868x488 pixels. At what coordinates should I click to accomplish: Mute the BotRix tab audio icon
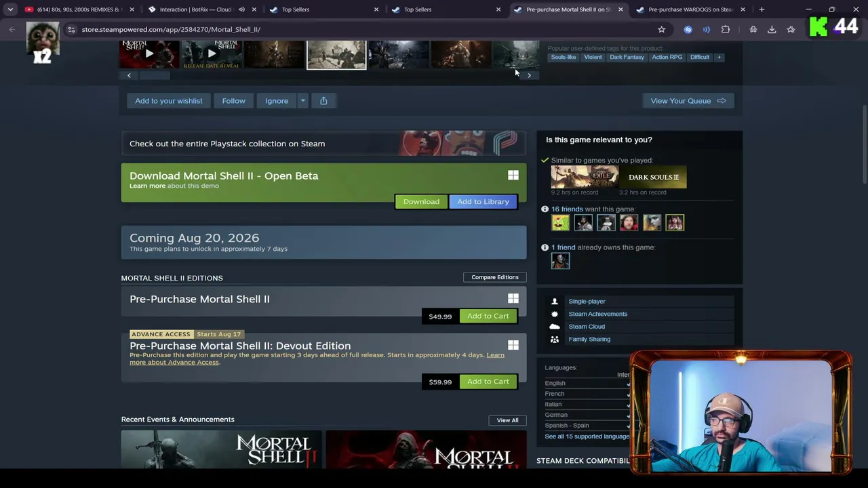[241, 9]
